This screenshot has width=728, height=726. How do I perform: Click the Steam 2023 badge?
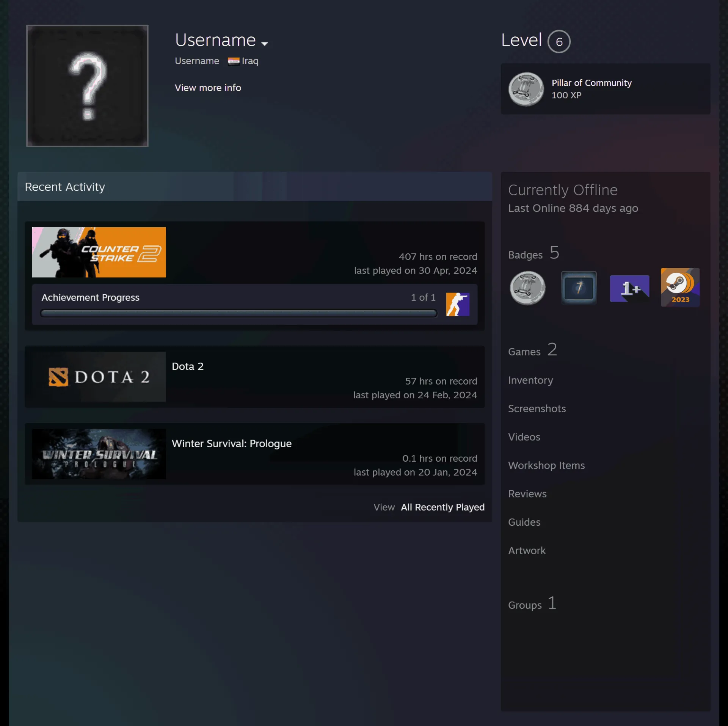680,287
